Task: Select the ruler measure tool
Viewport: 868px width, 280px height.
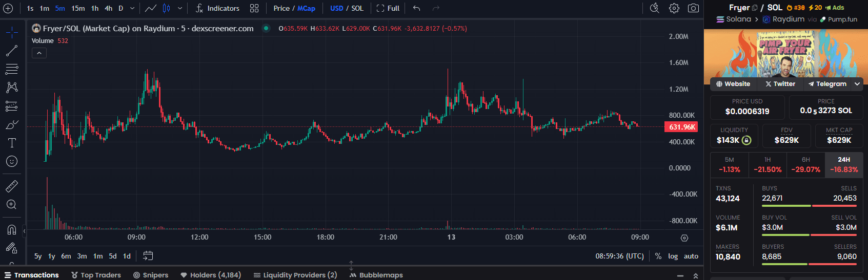Action: pos(12,186)
